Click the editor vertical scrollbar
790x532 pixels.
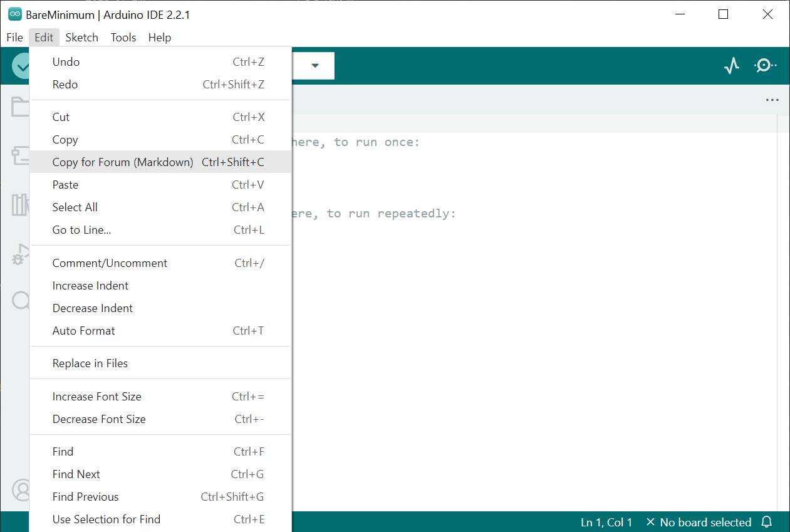(x=783, y=313)
